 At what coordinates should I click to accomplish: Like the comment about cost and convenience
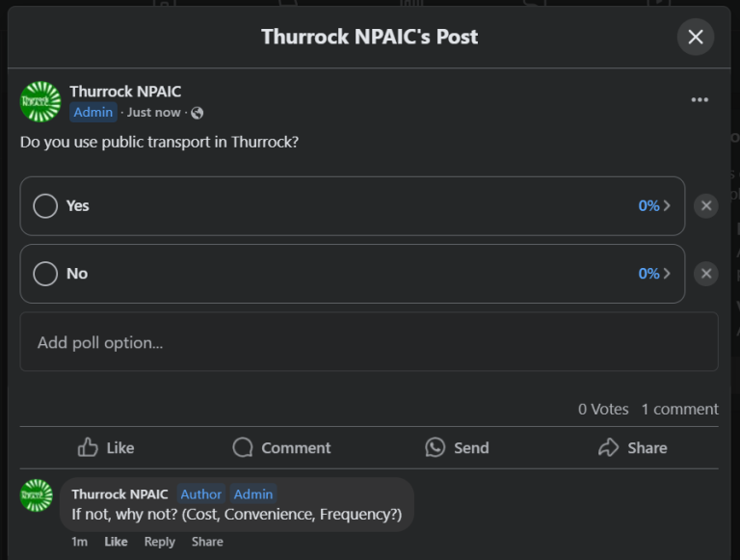click(x=116, y=542)
